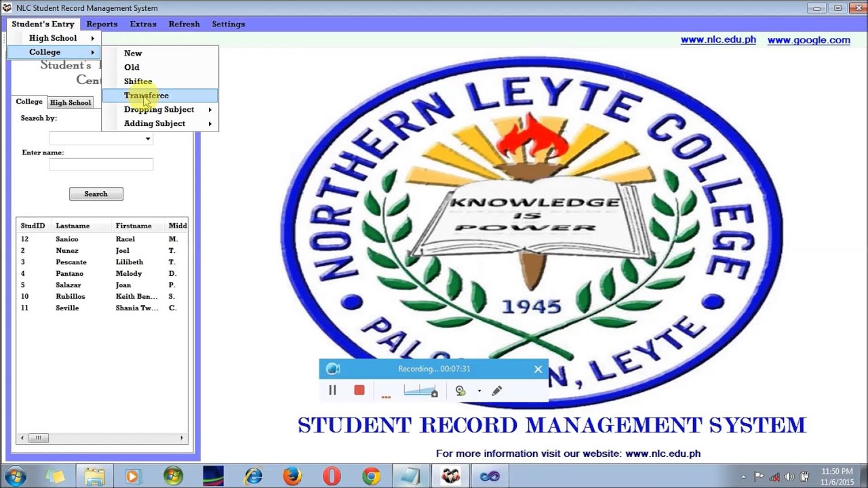The image size is (868, 488).
Task: Click StudID column header
Action: [x=33, y=226]
